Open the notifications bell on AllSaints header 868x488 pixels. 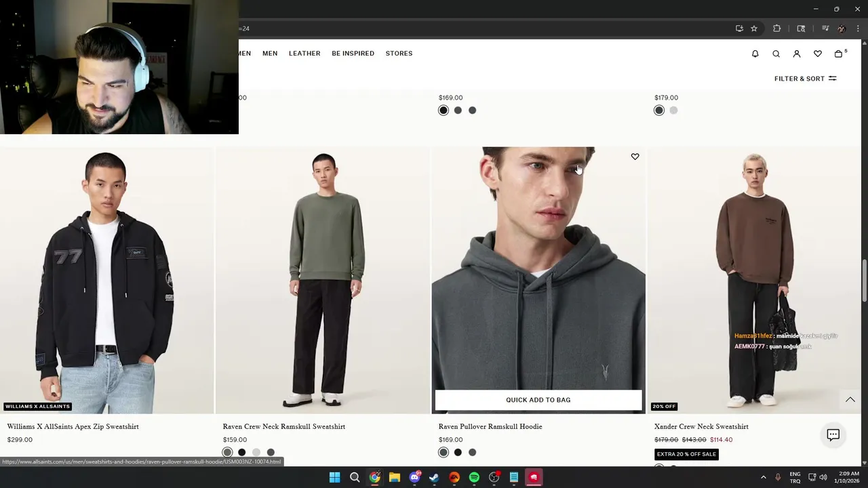(755, 54)
